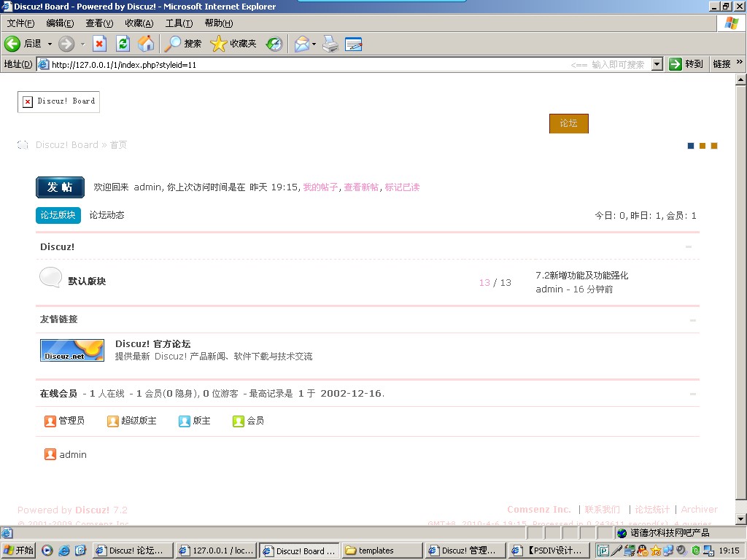Click the History clock icon
The width and height of the screenshot is (747, 560).
[274, 44]
